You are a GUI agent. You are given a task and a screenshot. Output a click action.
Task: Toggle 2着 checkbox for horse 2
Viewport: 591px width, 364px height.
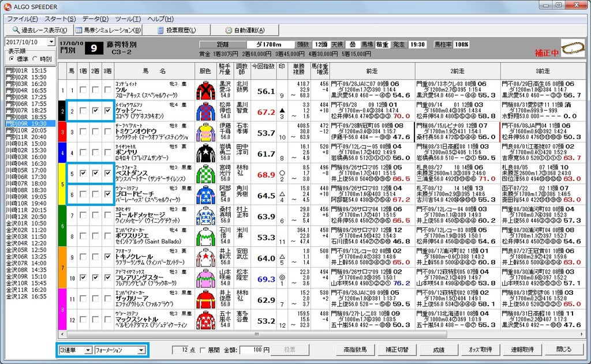click(x=95, y=111)
